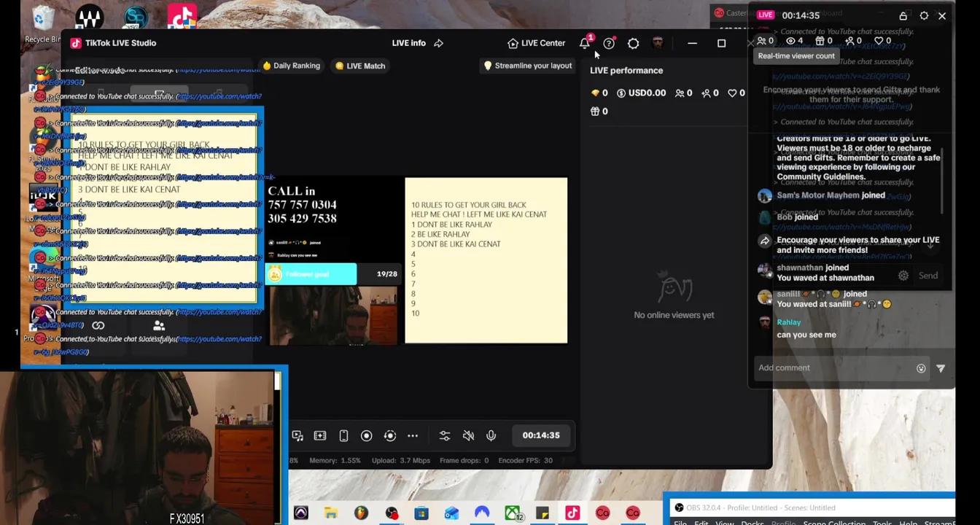Click Streamline your layout tip
The height and width of the screenshot is (525, 980).
(528, 66)
